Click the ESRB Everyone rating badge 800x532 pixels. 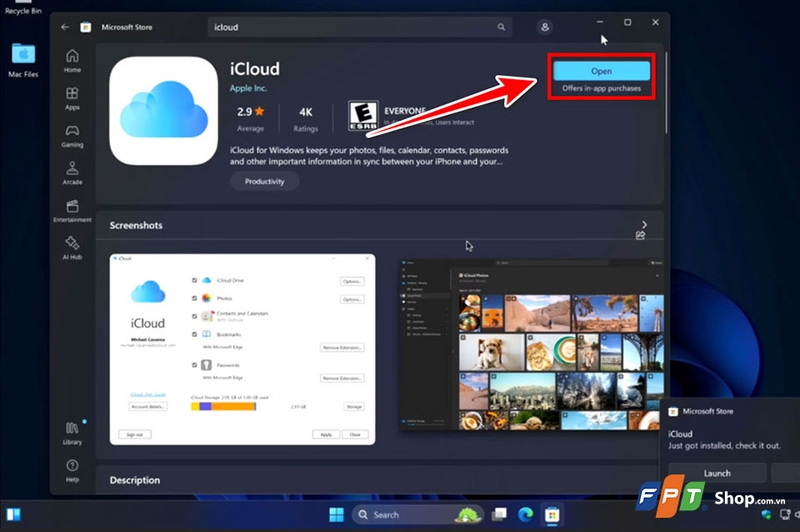[363, 116]
